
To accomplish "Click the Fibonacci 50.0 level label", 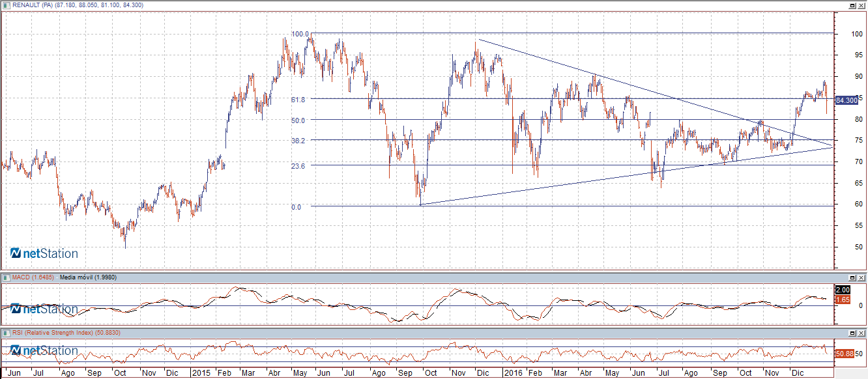I will (x=298, y=120).
